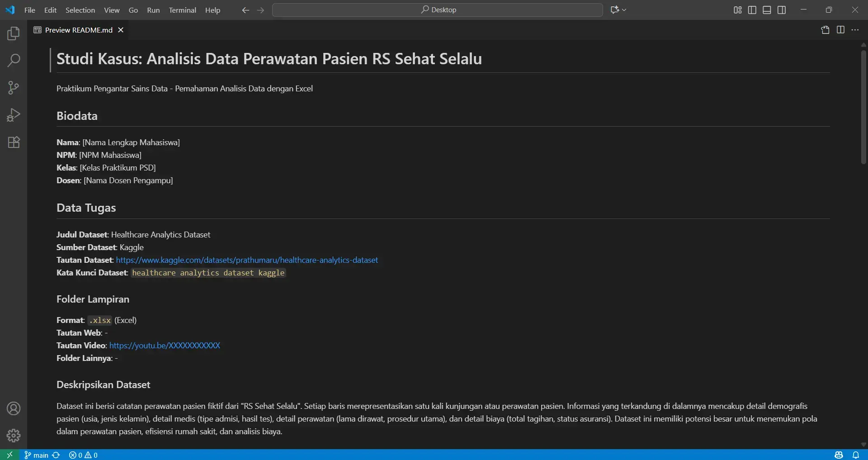Open the Customize Layout dropdown
The height and width of the screenshot is (460, 868).
coord(737,9)
